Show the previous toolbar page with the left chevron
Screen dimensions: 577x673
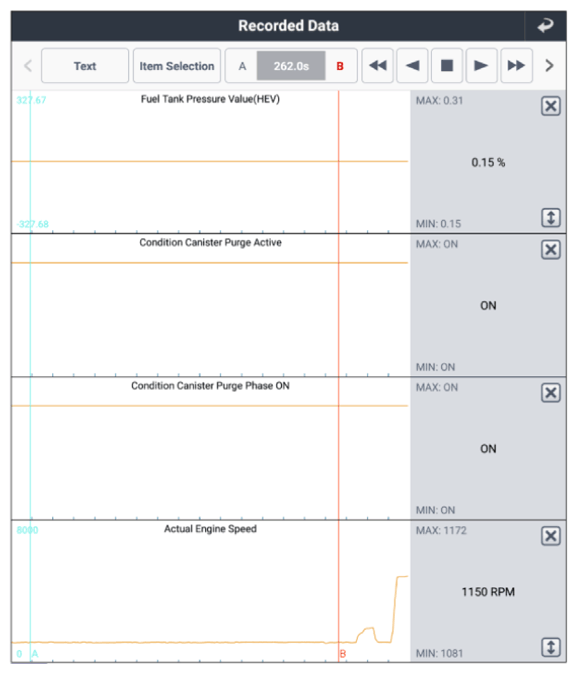(28, 66)
